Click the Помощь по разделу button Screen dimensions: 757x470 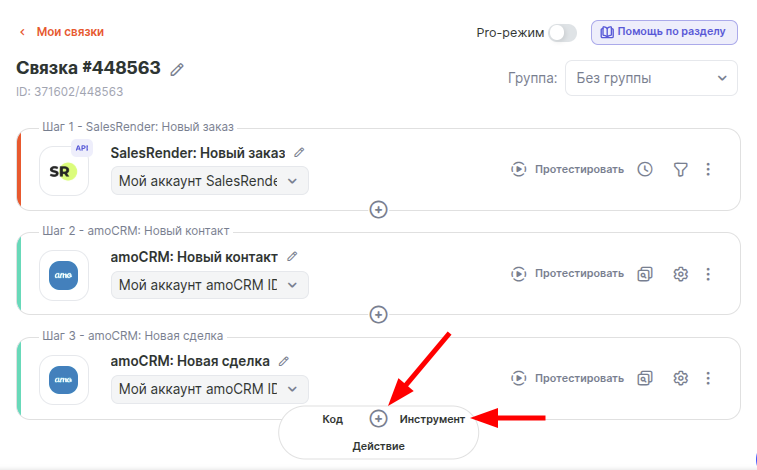coord(664,32)
